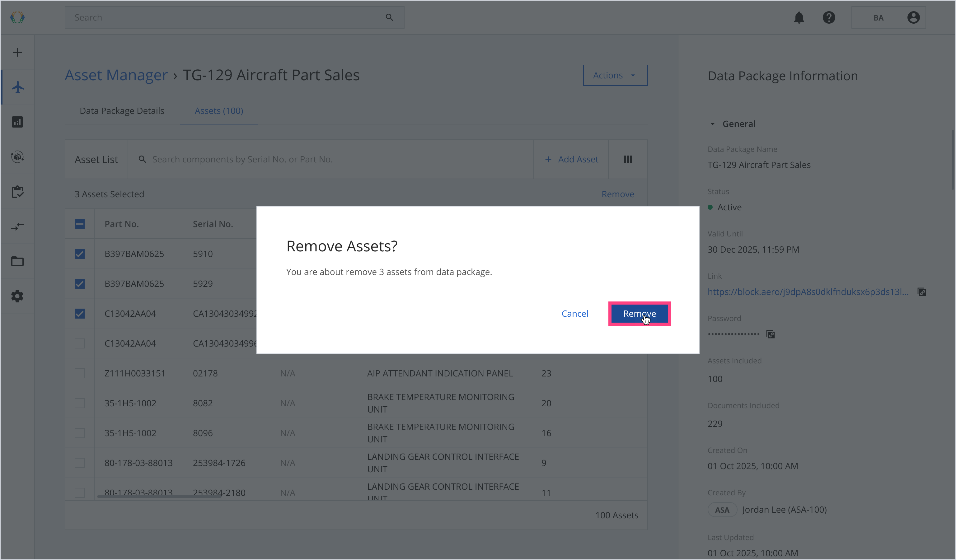Confirm with the Remove button in dialog
The image size is (956, 560).
click(639, 314)
